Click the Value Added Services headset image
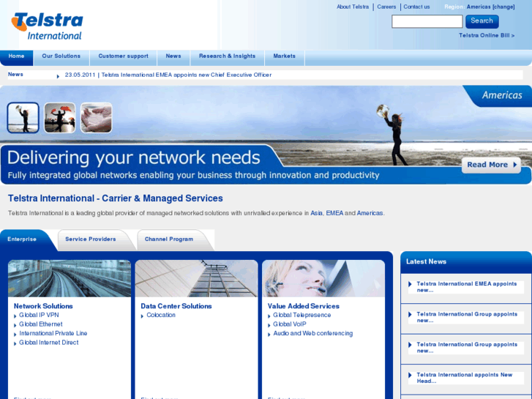 click(x=323, y=278)
